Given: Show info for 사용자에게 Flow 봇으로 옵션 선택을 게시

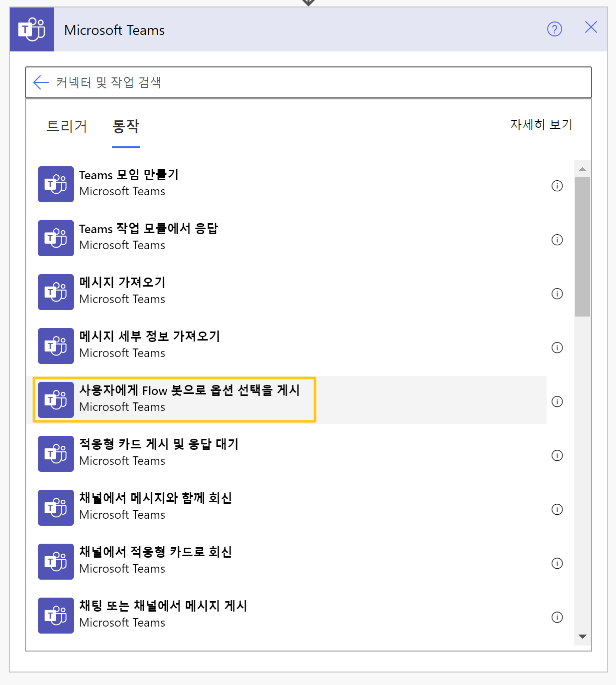Looking at the screenshot, I should 557,401.
